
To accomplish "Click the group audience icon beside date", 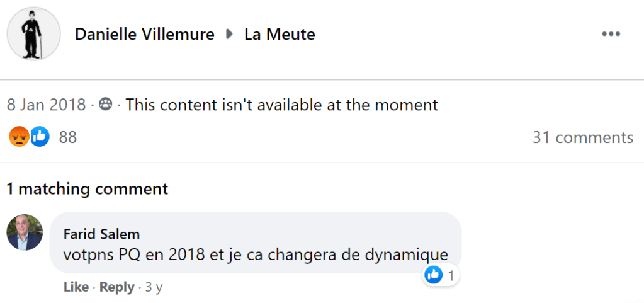I will click(x=106, y=105).
